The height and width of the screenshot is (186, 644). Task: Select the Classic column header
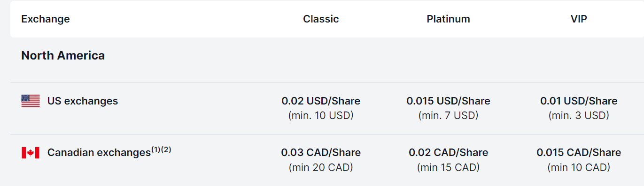coord(321,19)
